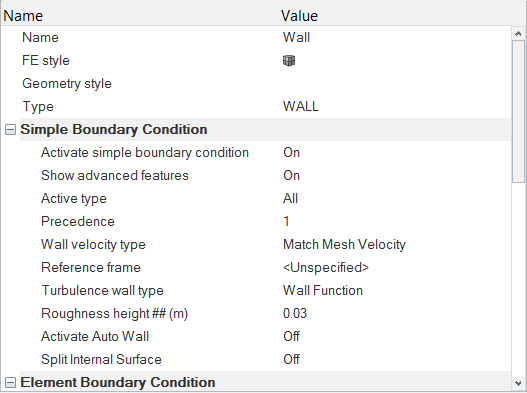Collapse the Element Boundary Condition section
The width and height of the screenshot is (527, 393).
(x=10, y=383)
